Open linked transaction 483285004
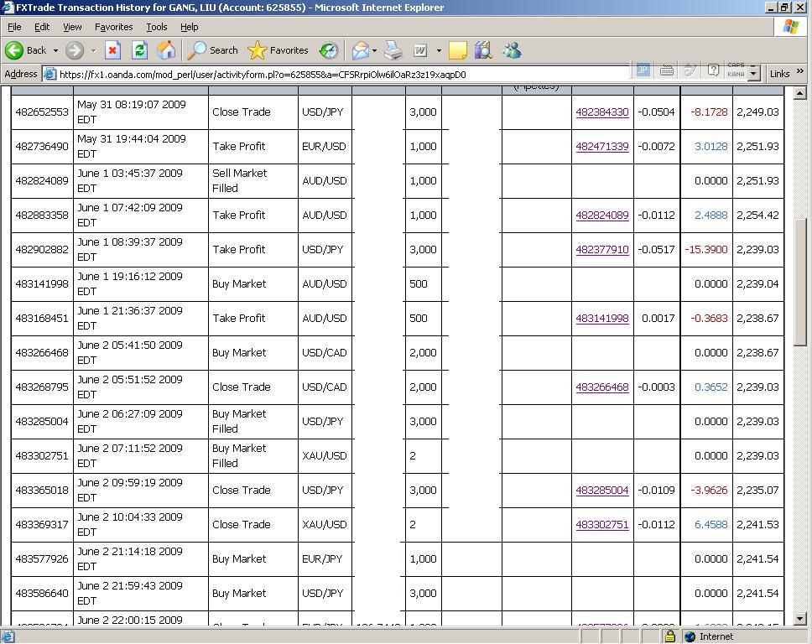The width and height of the screenshot is (812, 644). coord(602,490)
